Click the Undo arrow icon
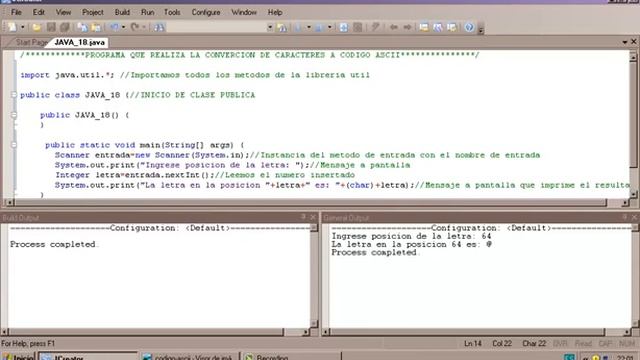The width and height of the screenshot is (640, 360). click(114, 27)
